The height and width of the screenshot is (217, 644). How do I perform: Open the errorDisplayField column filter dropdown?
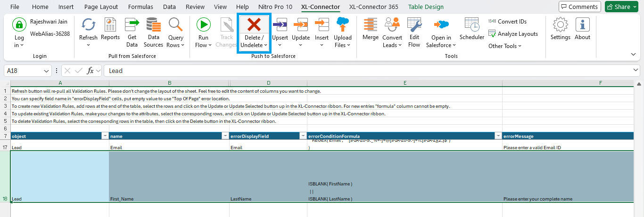[x=303, y=136]
